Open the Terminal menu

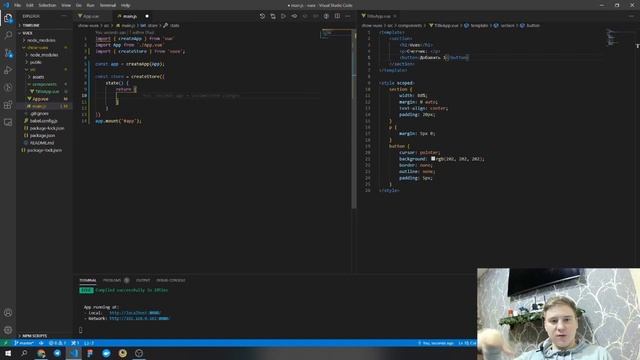point(108,5)
